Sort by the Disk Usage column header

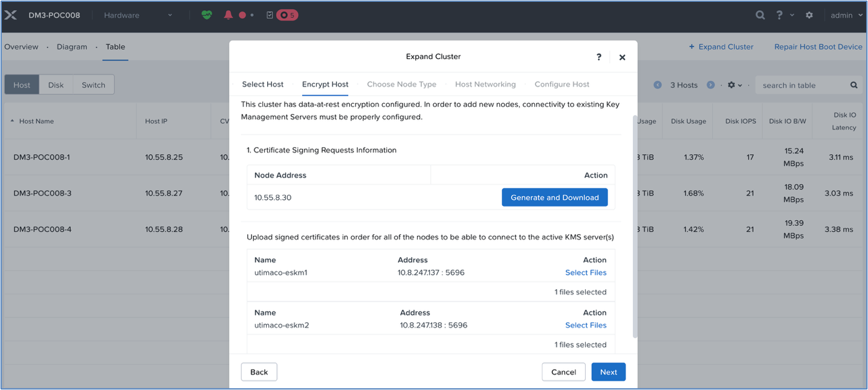tap(688, 121)
